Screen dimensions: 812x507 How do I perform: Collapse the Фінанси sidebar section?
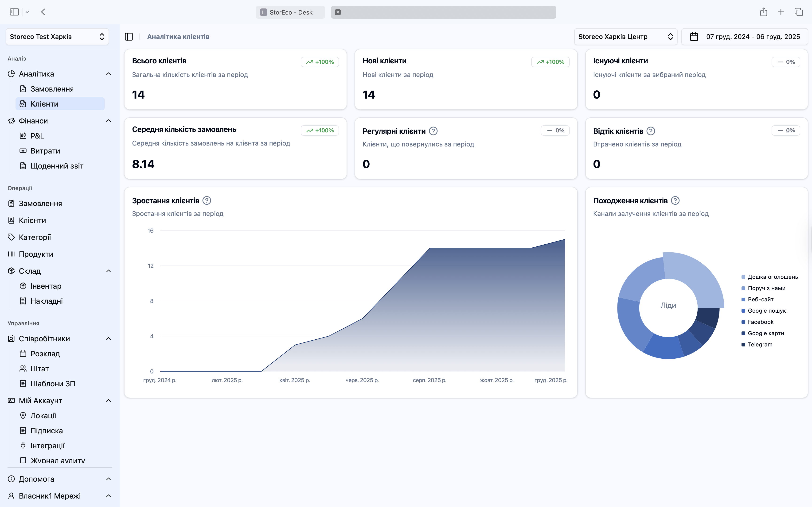[x=108, y=121]
